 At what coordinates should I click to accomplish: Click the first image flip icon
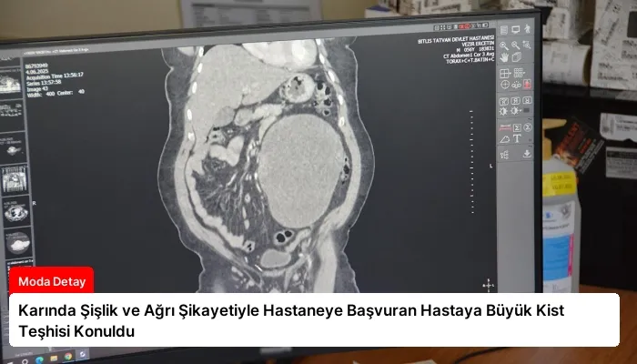[504, 101]
